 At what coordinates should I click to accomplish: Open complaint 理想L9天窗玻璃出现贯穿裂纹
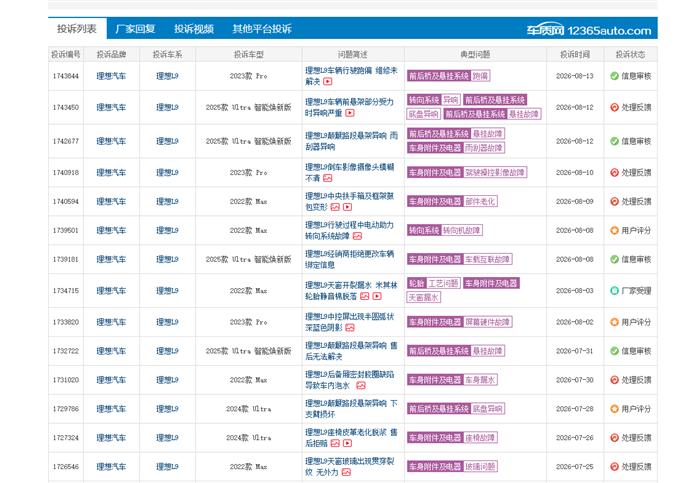(350, 466)
